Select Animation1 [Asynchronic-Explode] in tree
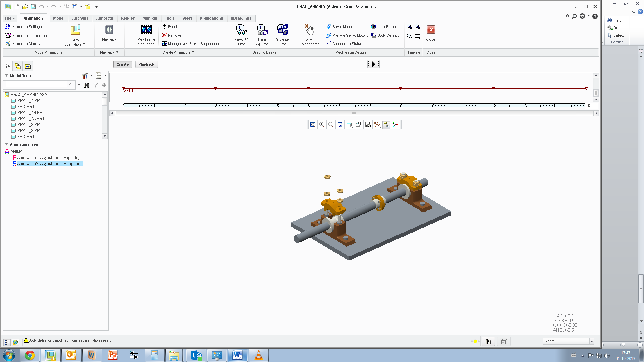 coord(48,158)
